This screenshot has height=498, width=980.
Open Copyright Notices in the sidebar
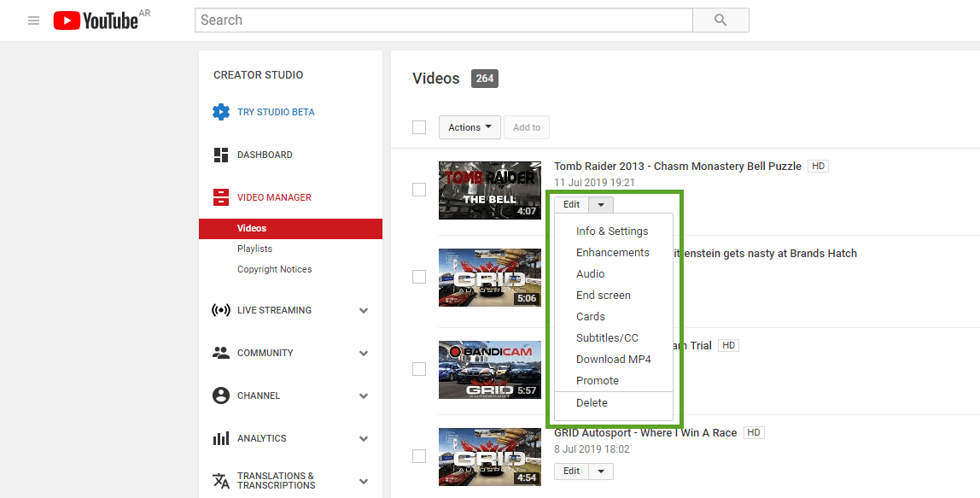pos(274,269)
